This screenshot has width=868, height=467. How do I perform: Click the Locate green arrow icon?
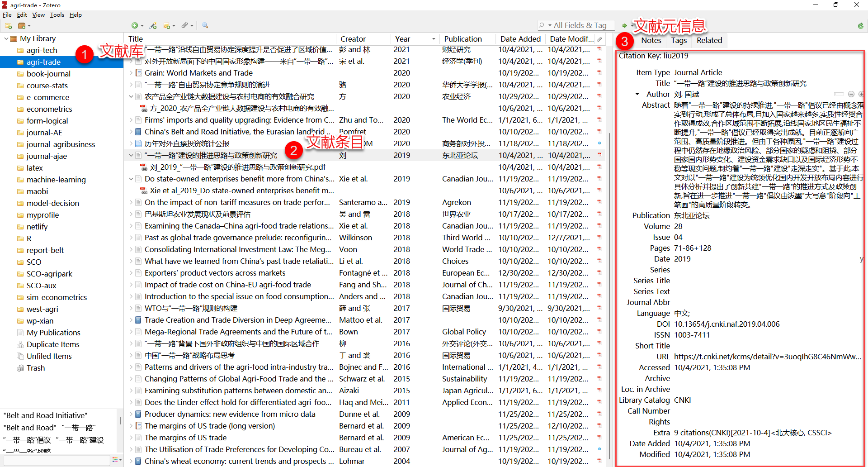click(624, 26)
